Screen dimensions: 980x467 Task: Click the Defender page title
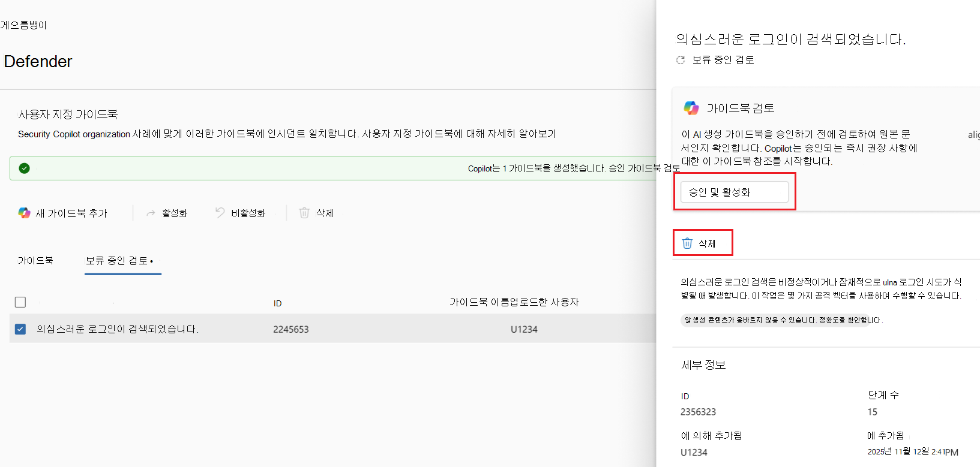pos(38,61)
